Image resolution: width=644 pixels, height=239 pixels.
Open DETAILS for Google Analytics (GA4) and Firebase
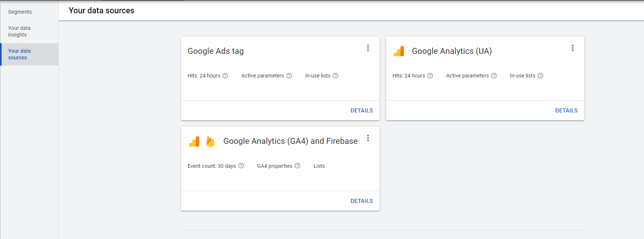click(x=362, y=201)
